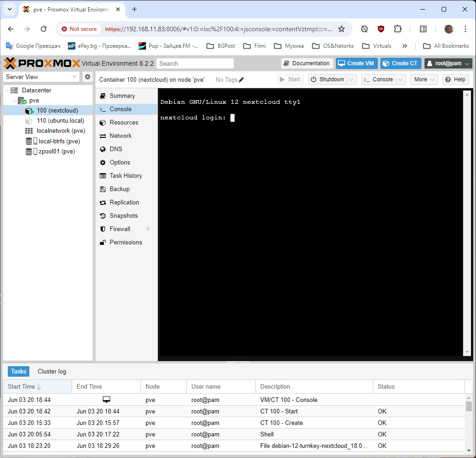Viewport: 476px width, 458px height.
Task: Open the Firewall menu item
Action: point(120,229)
